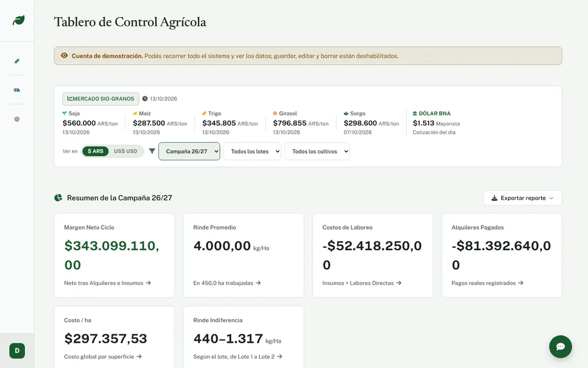Click the clock icon beside 13/10/2026
The width and height of the screenshot is (588, 368).
point(145,99)
